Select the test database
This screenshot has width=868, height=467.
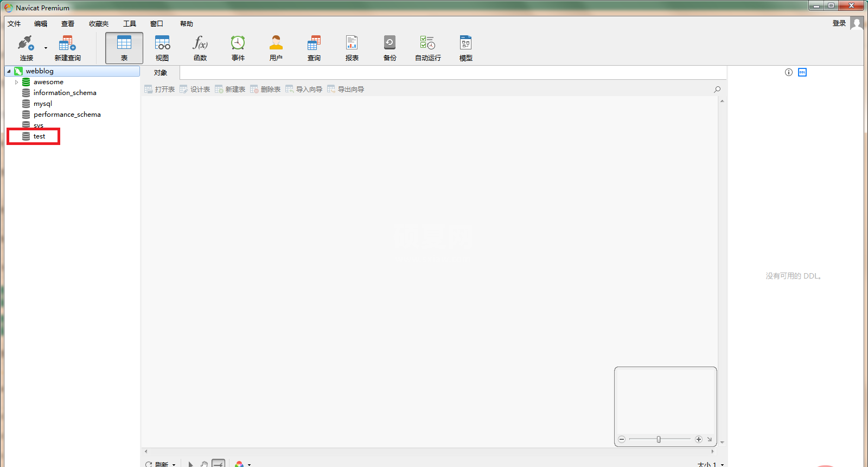pyautogui.click(x=39, y=136)
